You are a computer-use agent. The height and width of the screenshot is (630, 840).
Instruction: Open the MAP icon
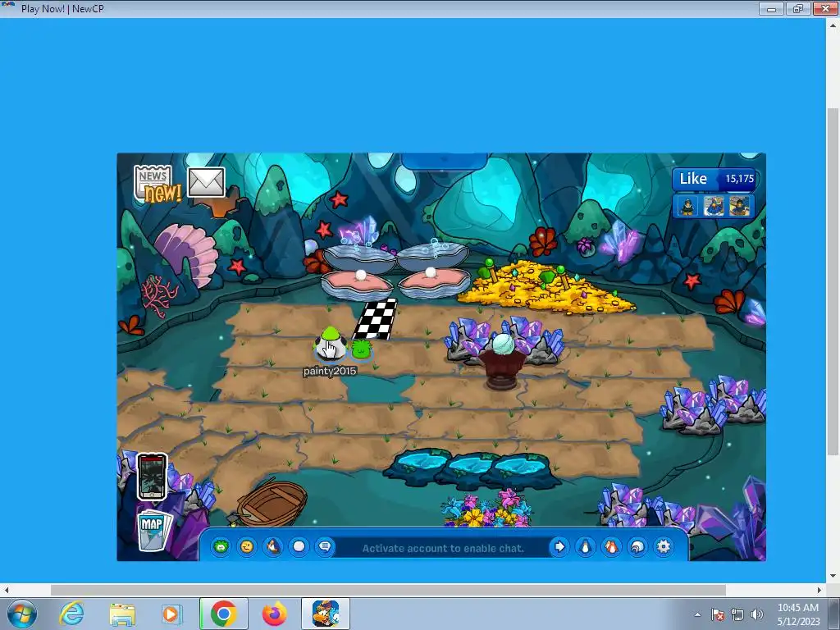tap(153, 530)
